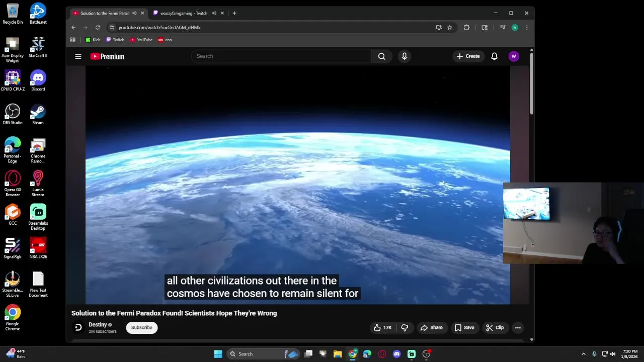Open Discord desktop shortcut
Screen dimensions: 644x362
point(38,80)
